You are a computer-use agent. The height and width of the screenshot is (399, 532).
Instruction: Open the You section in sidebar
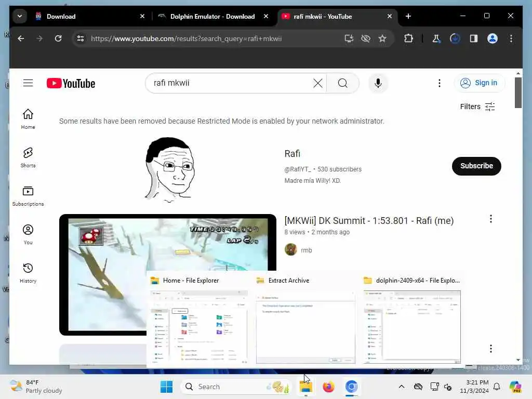[28, 234]
